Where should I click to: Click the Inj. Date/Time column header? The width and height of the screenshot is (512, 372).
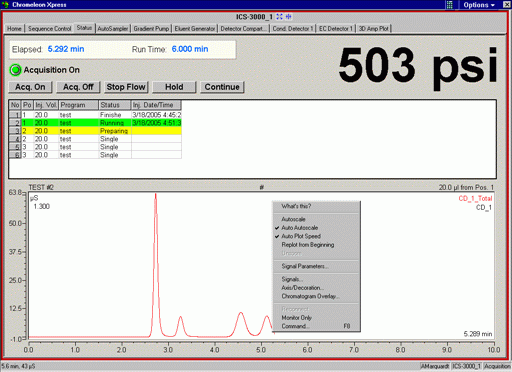156,105
